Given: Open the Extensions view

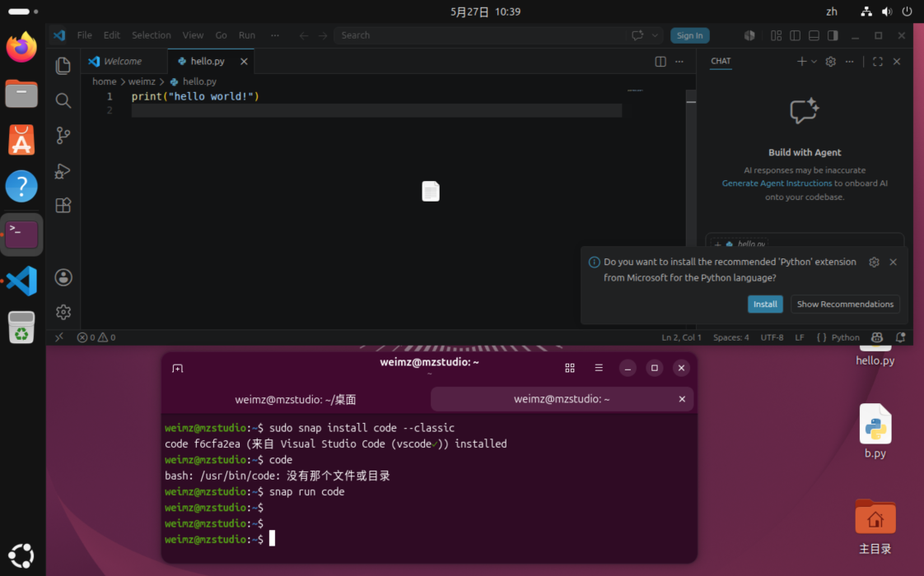Looking at the screenshot, I should click(x=63, y=206).
